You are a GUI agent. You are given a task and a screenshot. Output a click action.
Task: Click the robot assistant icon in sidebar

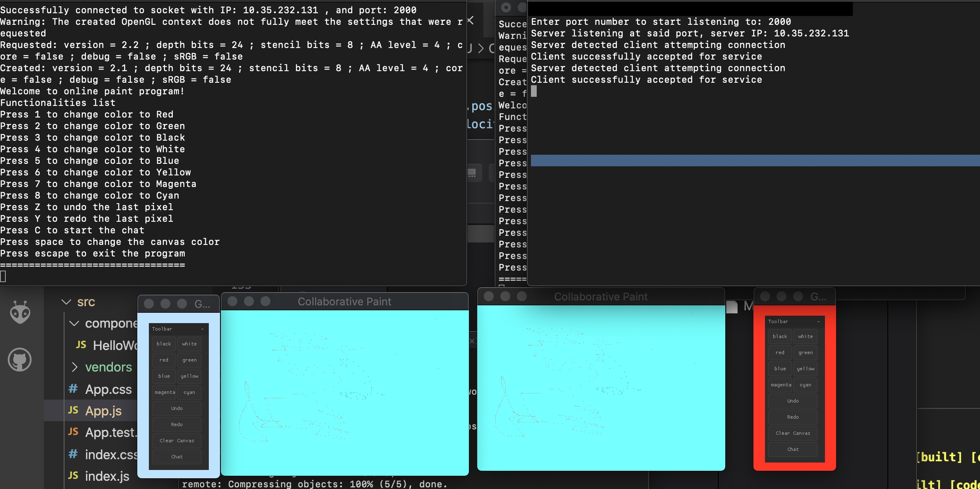[x=19, y=312]
